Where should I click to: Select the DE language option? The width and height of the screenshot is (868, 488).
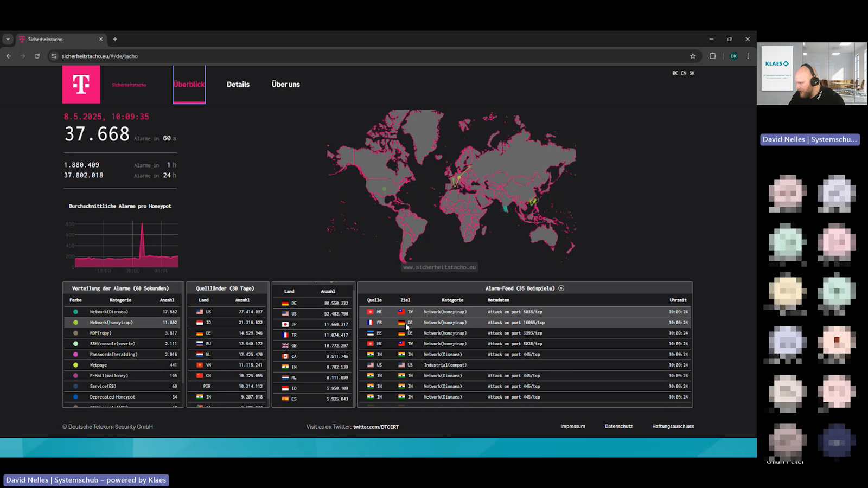(x=675, y=73)
